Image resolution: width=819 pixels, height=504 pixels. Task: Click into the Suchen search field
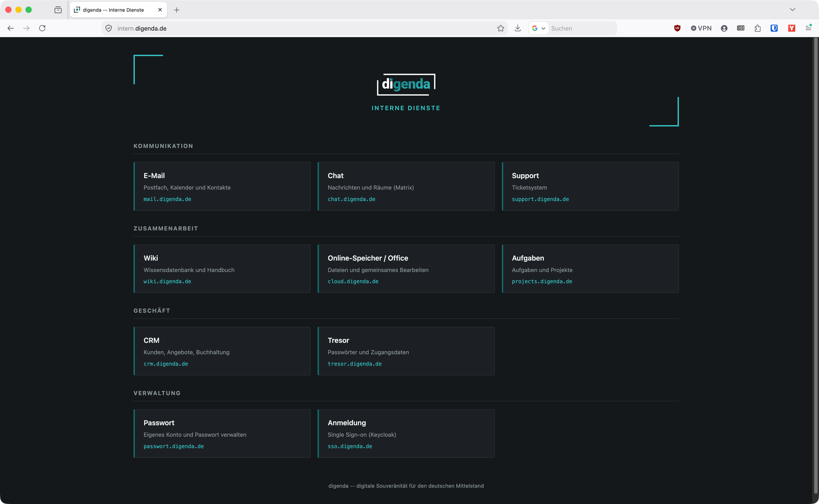tap(582, 28)
